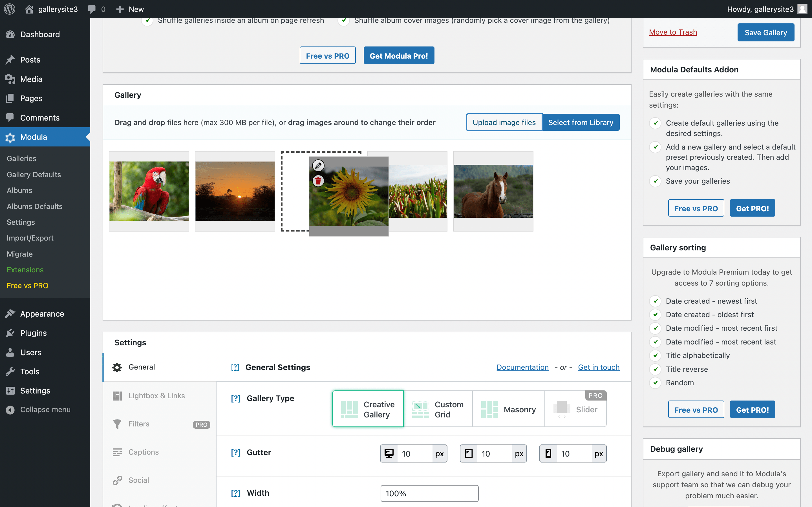Click the Gutter help [?] icon
This screenshot has width=812, height=507.
tap(235, 452)
